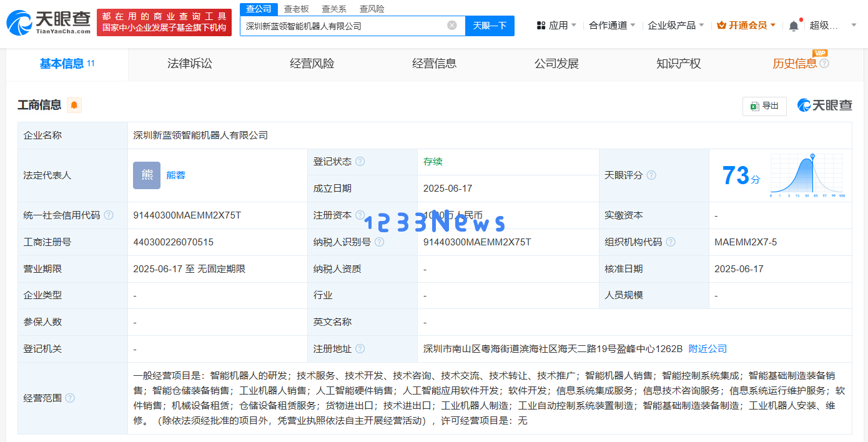The width and height of the screenshot is (868, 442).
Task: Click the crown icon beside 开通会员
Action: (x=721, y=26)
